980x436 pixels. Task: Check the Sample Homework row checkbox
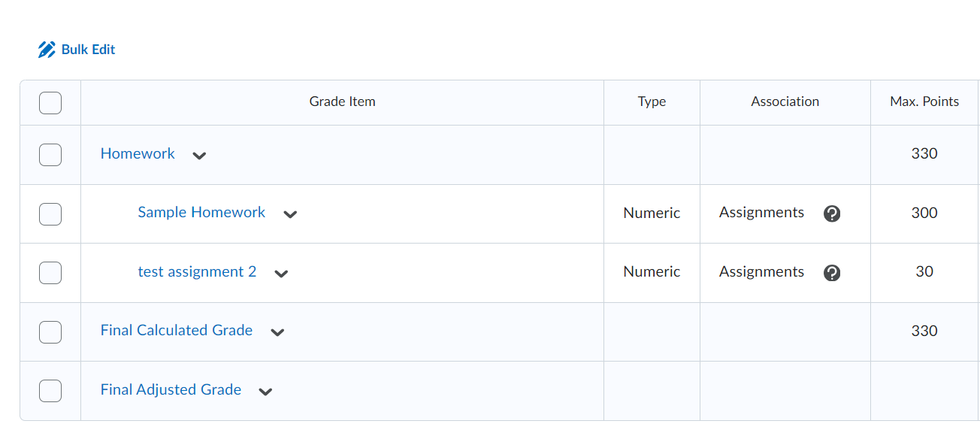pos(50,213)
